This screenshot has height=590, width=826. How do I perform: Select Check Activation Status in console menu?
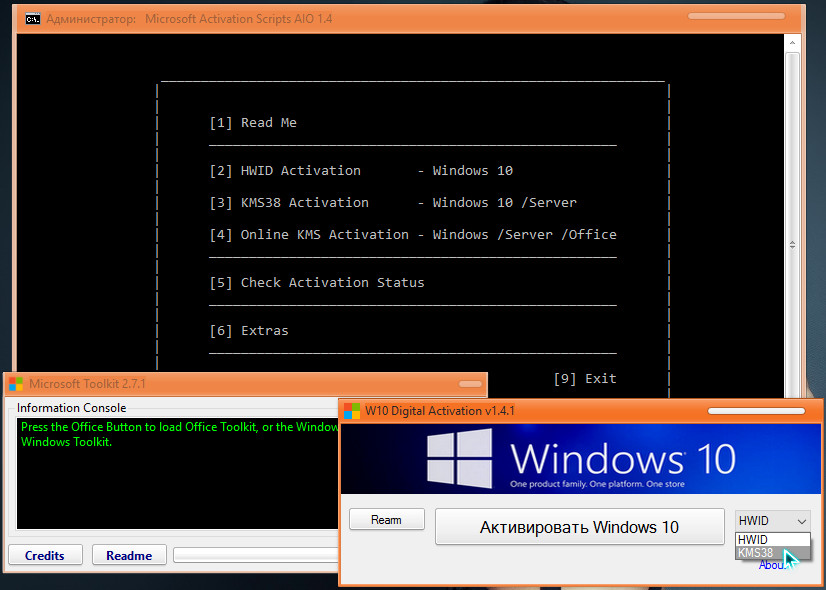point(332,283)
